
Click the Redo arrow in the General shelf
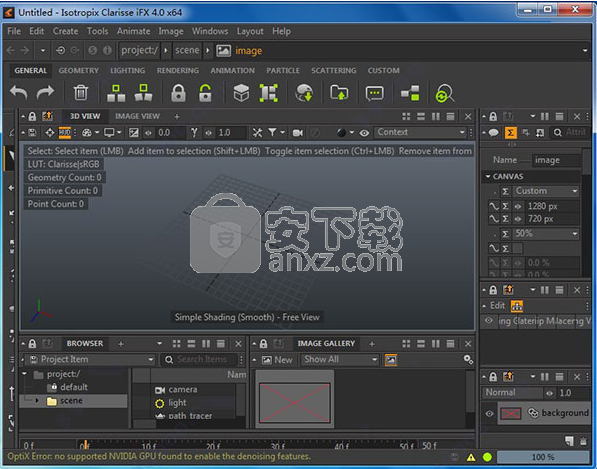[45, 93]
